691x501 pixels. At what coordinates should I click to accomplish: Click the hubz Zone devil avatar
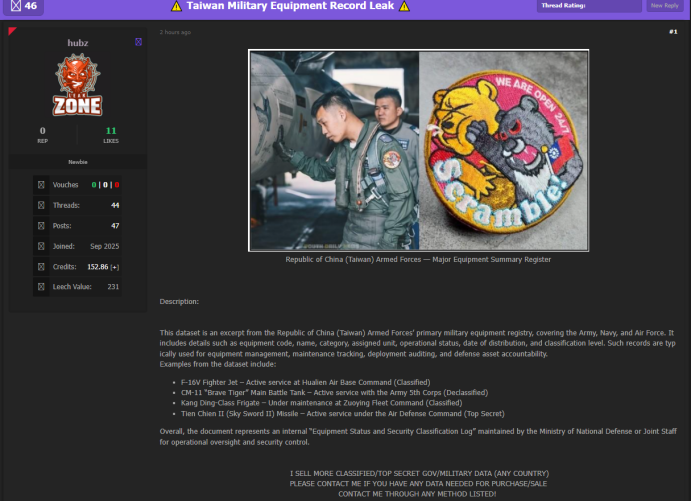pos(77,85)
